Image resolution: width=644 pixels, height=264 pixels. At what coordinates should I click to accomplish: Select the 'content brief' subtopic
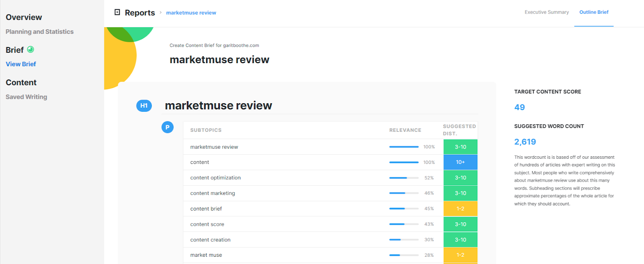(x=206, y=209)
